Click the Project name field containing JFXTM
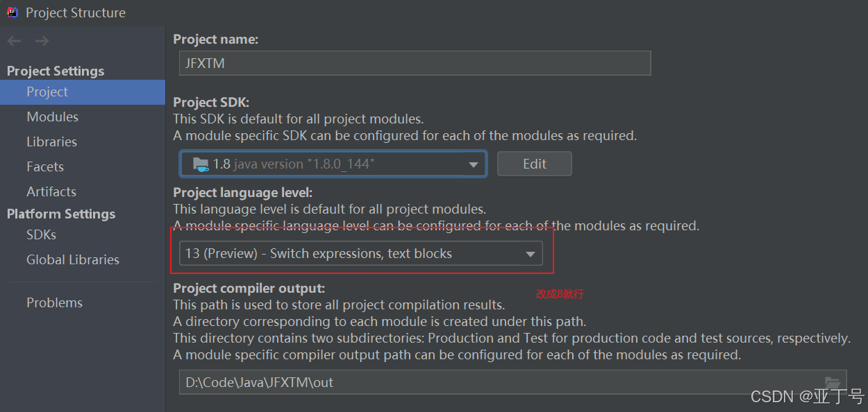The height and width of the screenshot is (412, 868). [415, 63]
